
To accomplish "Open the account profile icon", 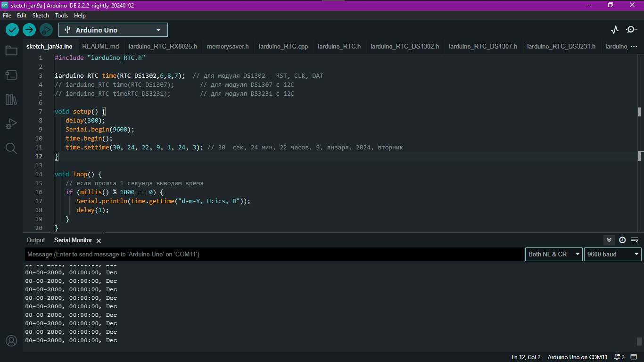I will 11,341.
